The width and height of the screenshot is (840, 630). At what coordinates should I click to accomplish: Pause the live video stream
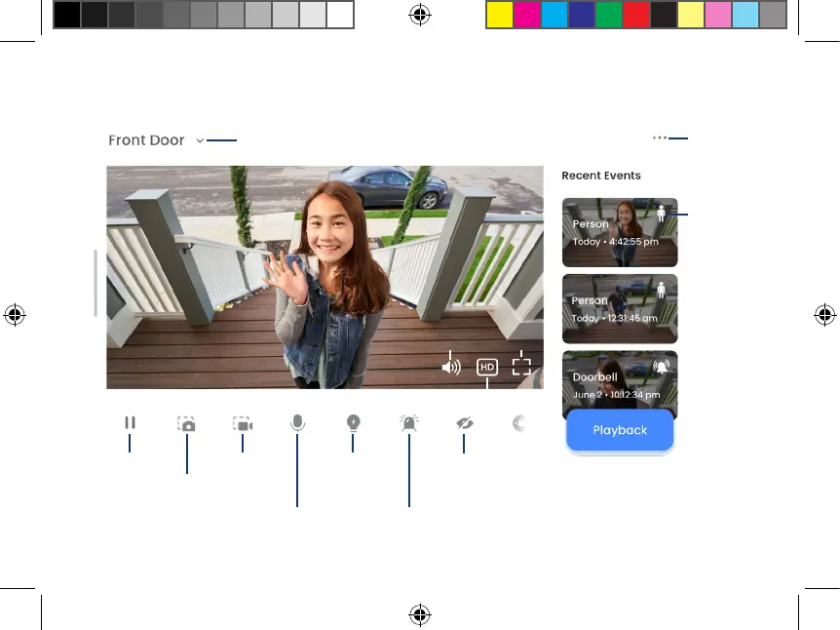[x=130, y=422]
